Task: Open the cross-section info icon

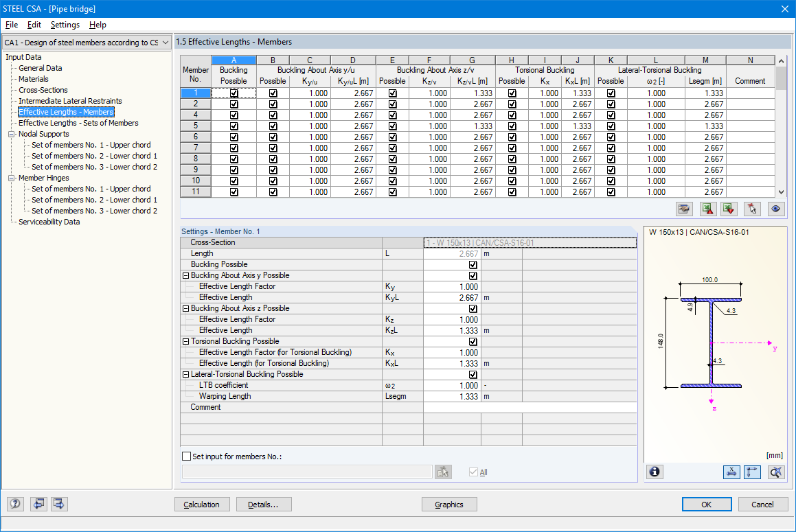Action: [x=655, y=472]
